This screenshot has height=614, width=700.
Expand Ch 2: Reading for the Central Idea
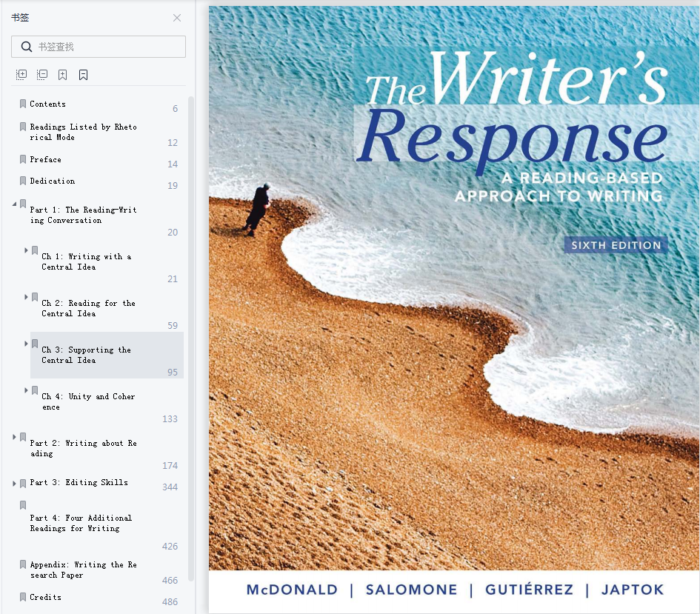26,297
